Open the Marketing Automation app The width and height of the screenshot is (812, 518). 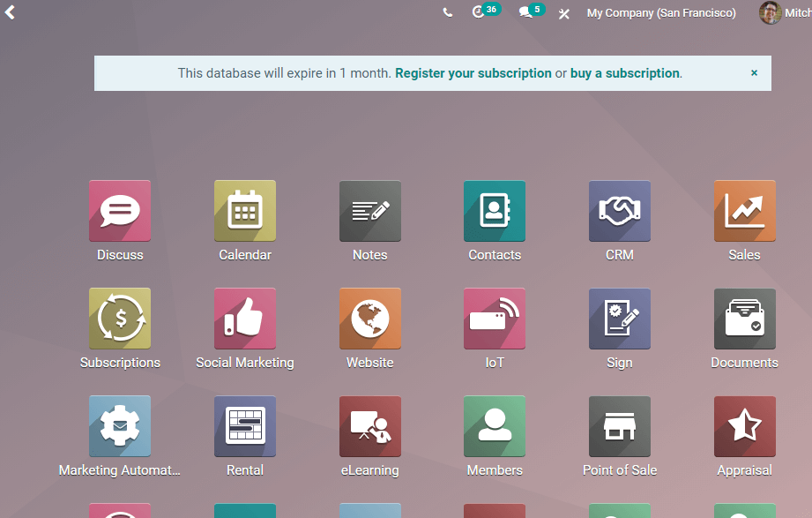(x=120, y=426)
